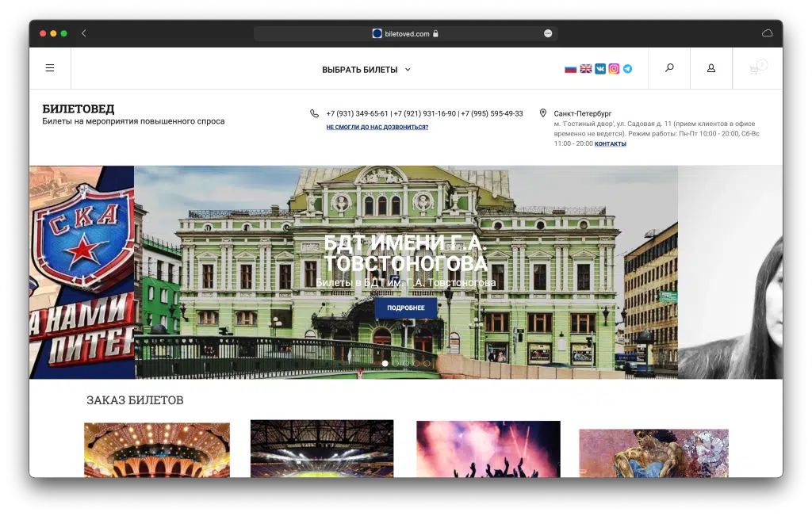Select the first carousel dot

click(x=385, y=363)
